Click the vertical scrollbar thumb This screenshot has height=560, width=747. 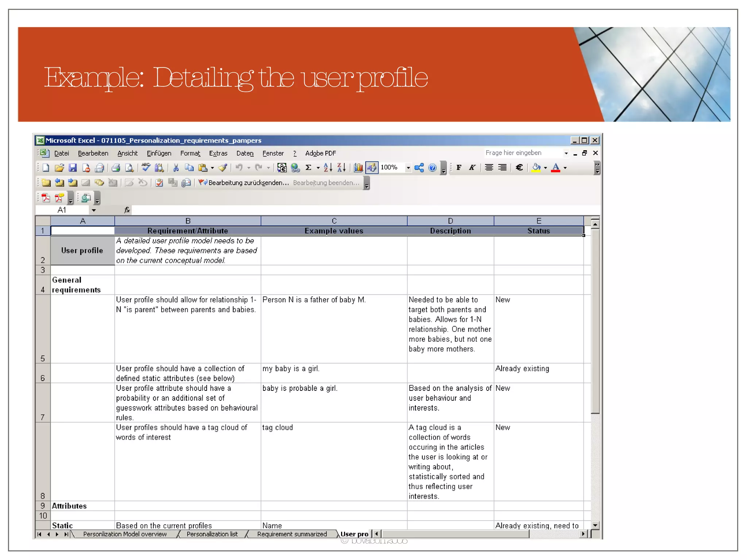(x=595, y=321)
